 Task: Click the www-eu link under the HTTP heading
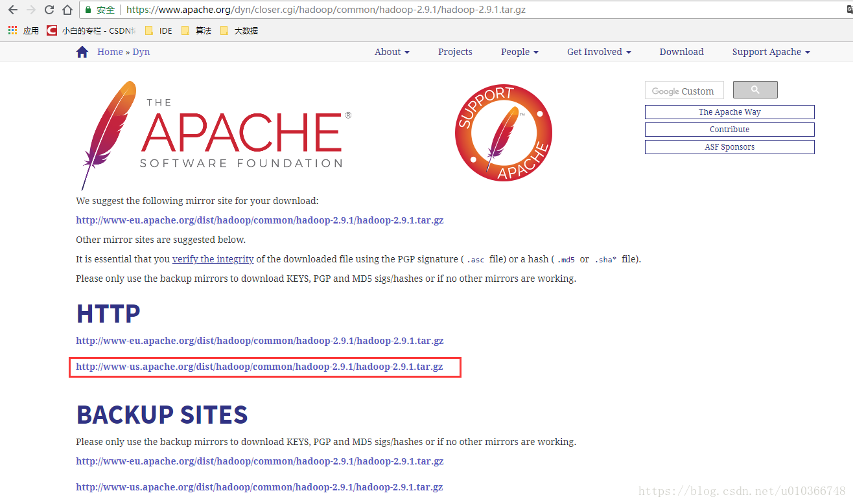260,341
